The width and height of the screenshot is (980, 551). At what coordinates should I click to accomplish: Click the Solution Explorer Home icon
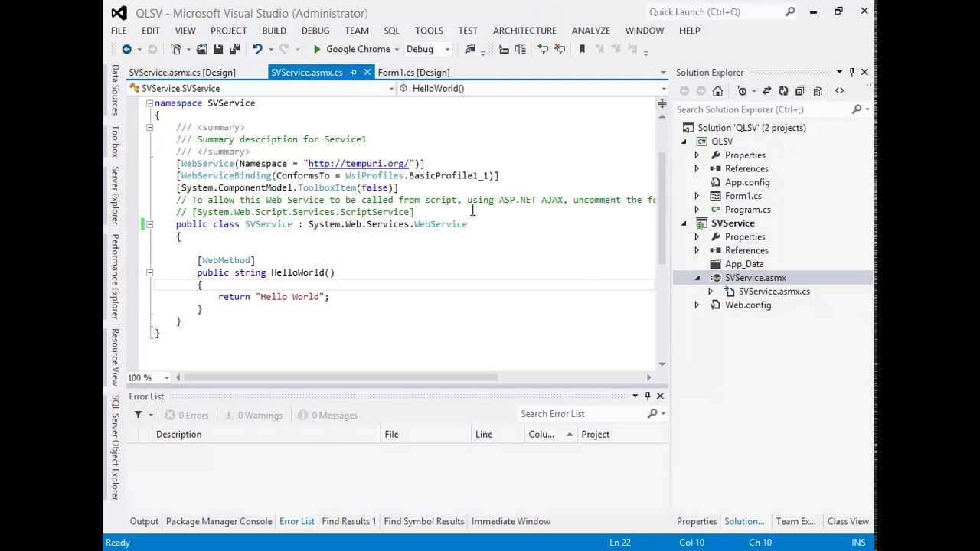tap(717, 91)
